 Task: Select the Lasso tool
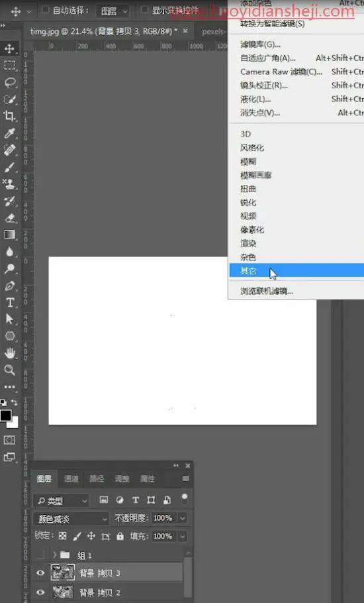point(10,82)
